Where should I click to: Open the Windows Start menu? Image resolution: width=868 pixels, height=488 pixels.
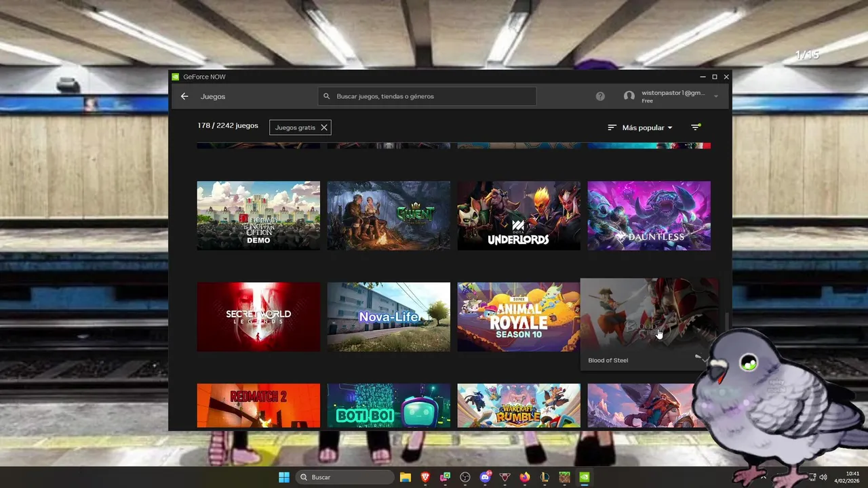point(284,477)
